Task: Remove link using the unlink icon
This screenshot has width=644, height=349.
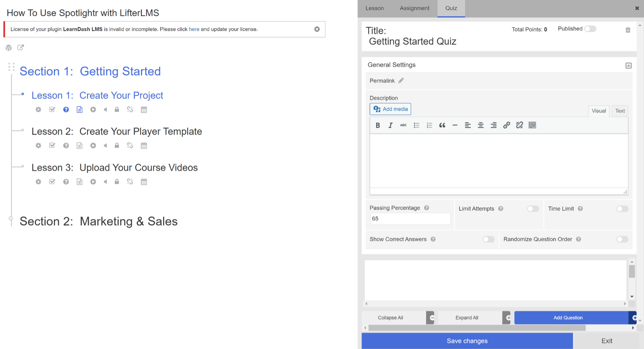Action: 519,125
